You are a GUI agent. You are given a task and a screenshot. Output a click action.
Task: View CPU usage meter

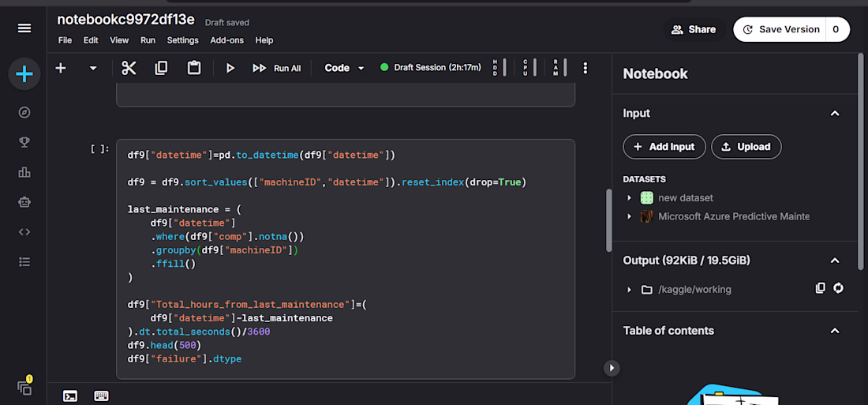[529, 68]
